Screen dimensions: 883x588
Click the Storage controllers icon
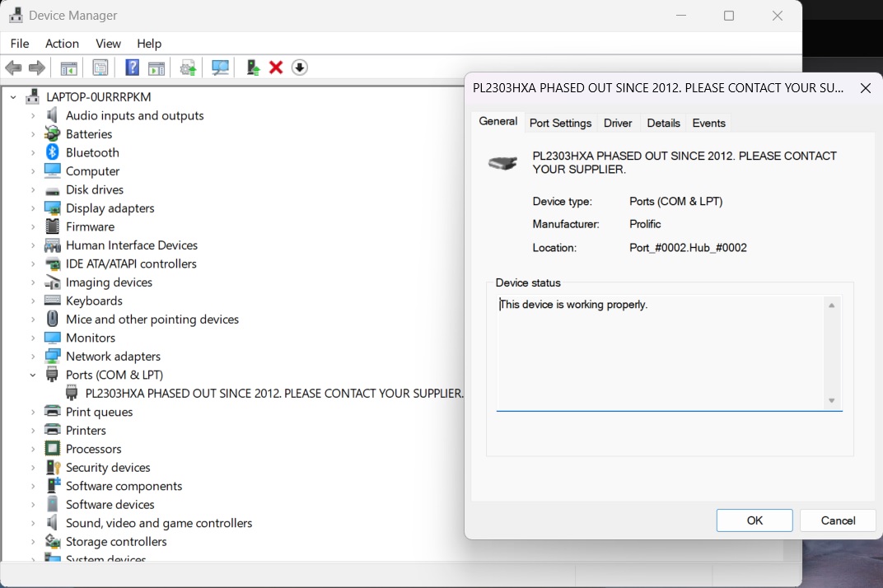[53, 541]
